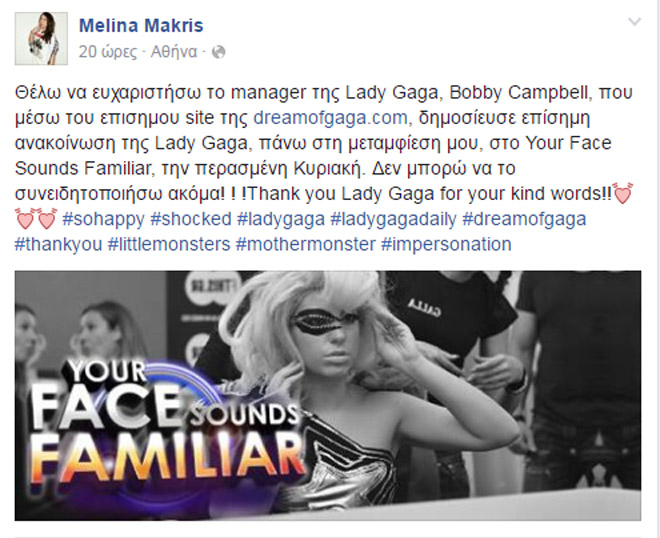Open the Αθήνα location link
This screenshot has height=538, width=660.
click(174, 52)
